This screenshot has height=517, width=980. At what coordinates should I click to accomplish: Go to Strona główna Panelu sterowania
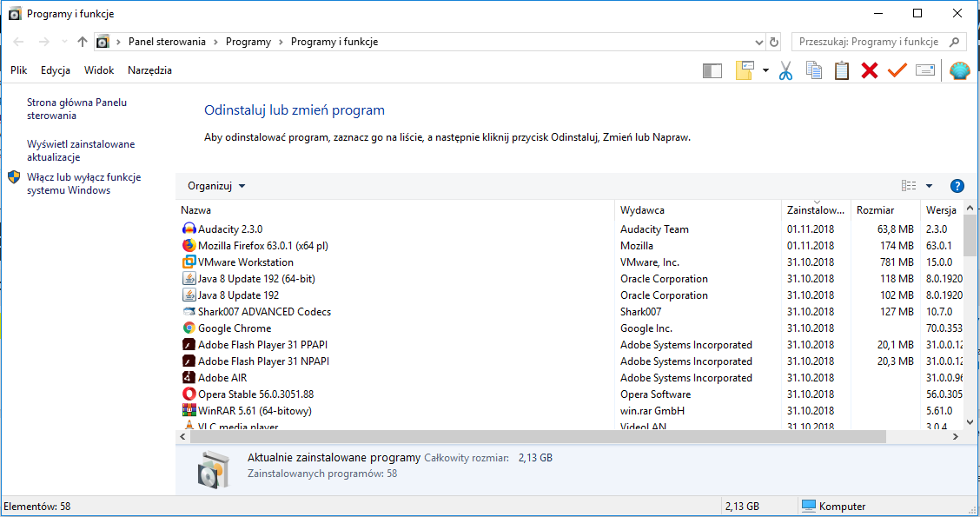76,109
